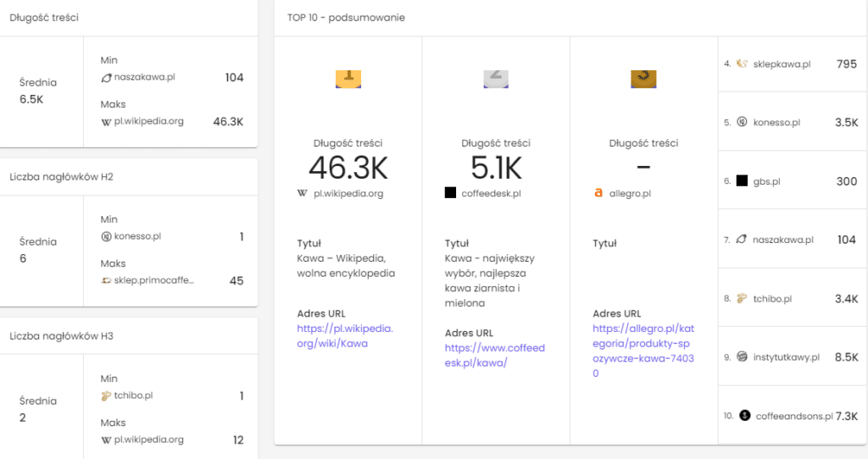Click the coffeeandsons.pl favicon in row 10

tap(744, 415)
